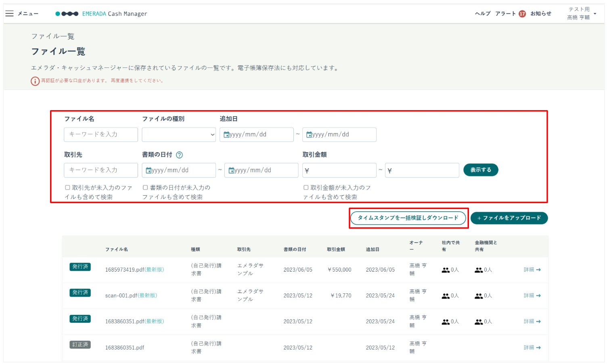Click the alert count badge 17
This screenshot has height=364, width=607.
click(522, 14)
